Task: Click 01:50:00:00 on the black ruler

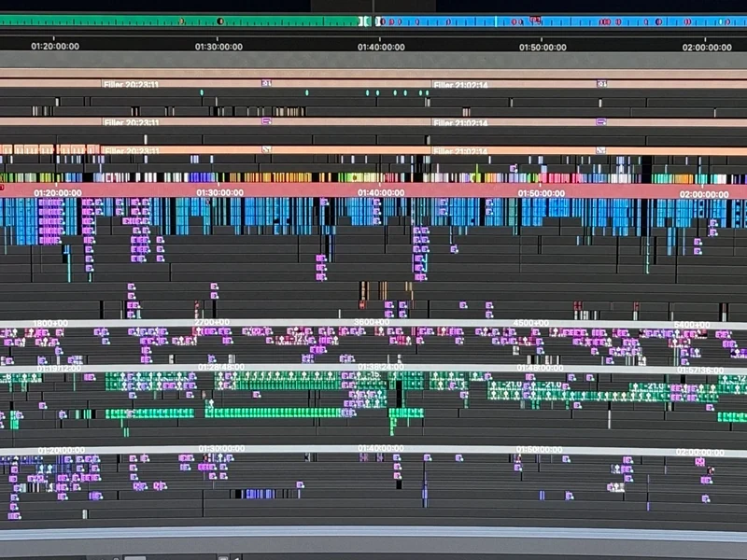Action: pyautogui.click(x=543, y=48)
